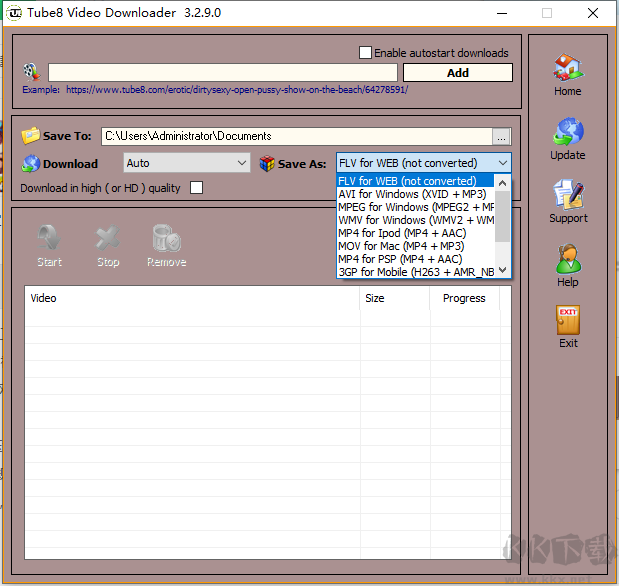Choose MPEG for Windows format option
This screenshot has height=586, width=619.
pyautogui.click(x=415, y=207)
